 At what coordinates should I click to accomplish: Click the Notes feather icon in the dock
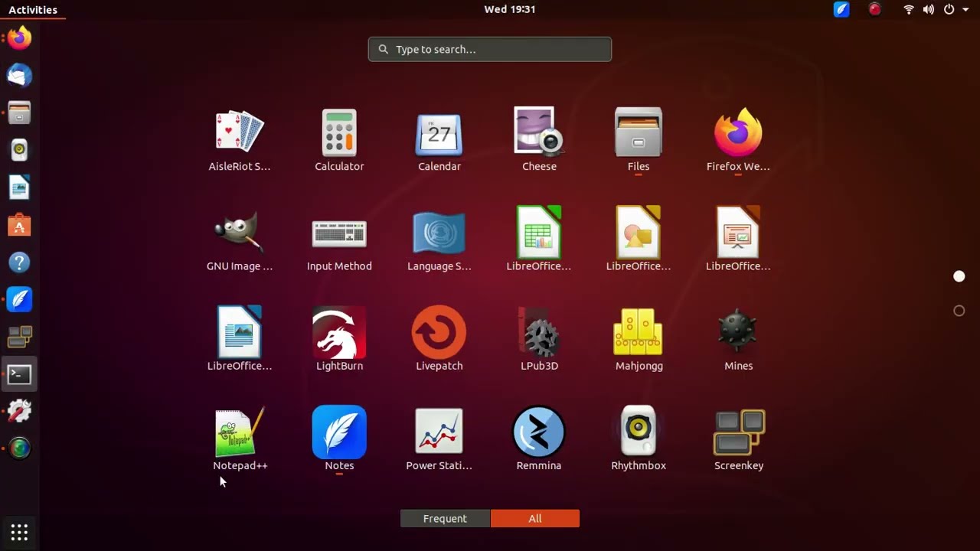19,299
